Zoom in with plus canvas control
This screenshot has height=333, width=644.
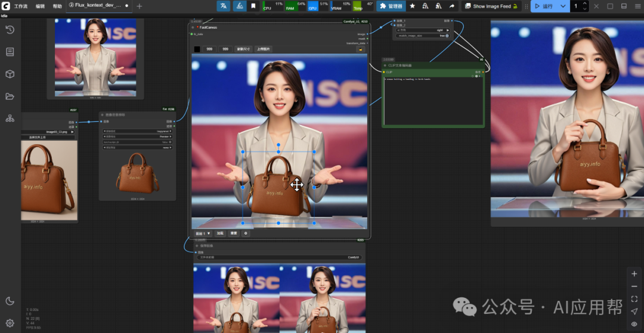click(x=634, y=273)
